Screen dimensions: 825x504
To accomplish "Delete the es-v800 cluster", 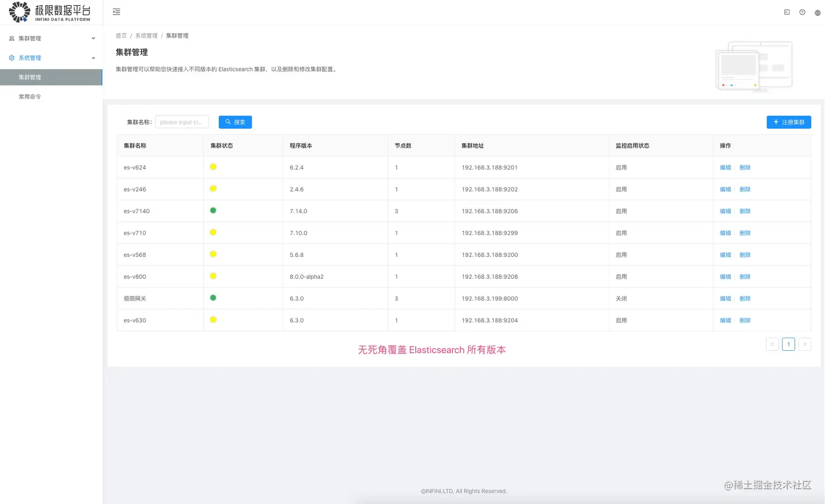I will point(745,277).
